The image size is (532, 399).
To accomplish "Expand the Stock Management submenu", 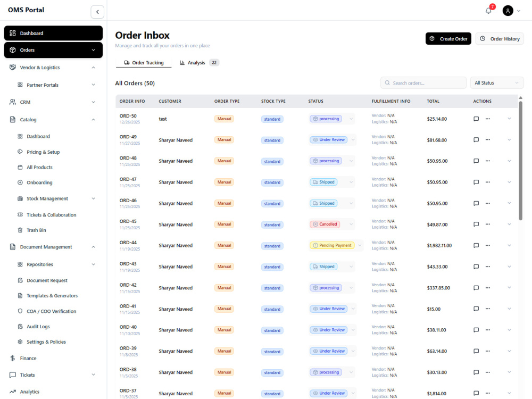I will (93, 198).
